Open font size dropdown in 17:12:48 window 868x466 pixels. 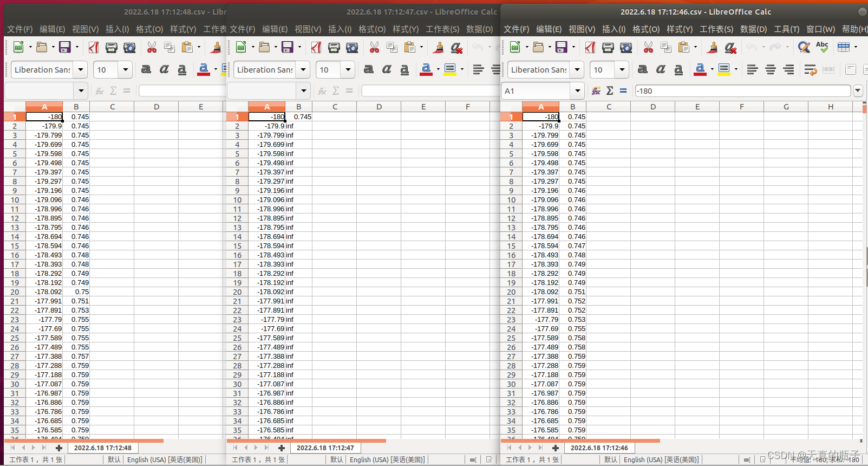[126, 70]
